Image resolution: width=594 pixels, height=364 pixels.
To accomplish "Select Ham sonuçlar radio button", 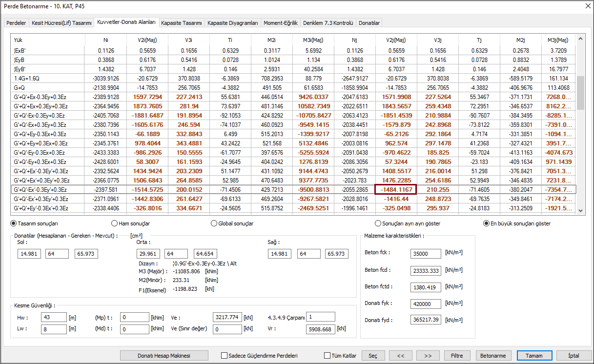I will 115,223.
